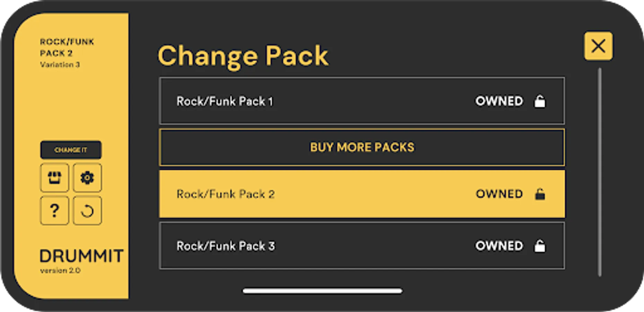Click the OWNED label on Pack 1

[499, 101]
